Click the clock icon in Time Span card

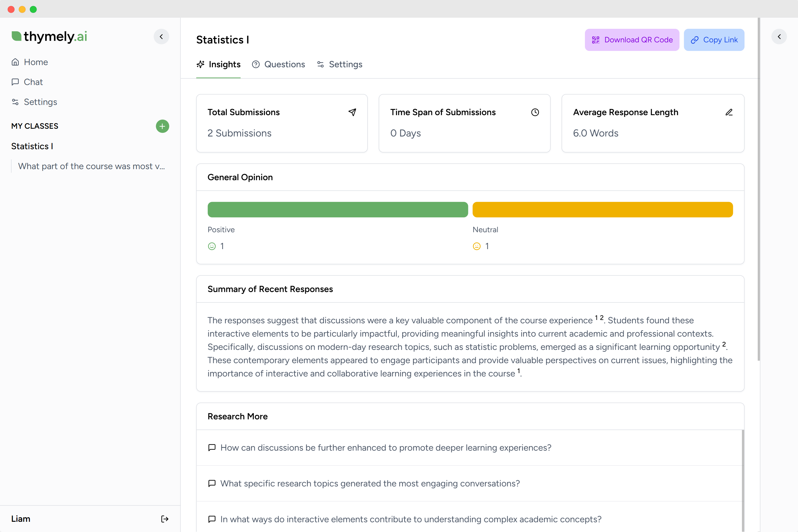coord(535,112)
